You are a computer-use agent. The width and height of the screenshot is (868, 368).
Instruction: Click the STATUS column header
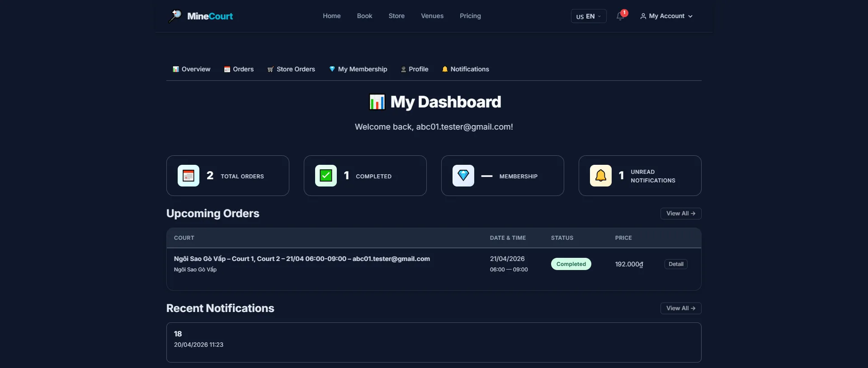tap(562, 238)
